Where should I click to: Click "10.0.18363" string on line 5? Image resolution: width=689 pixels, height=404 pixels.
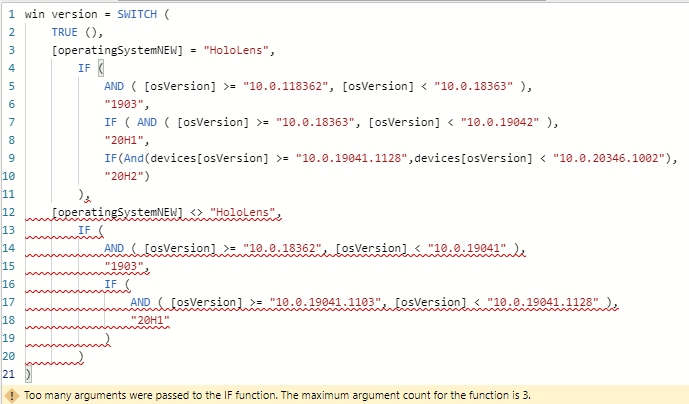(473, 87)
